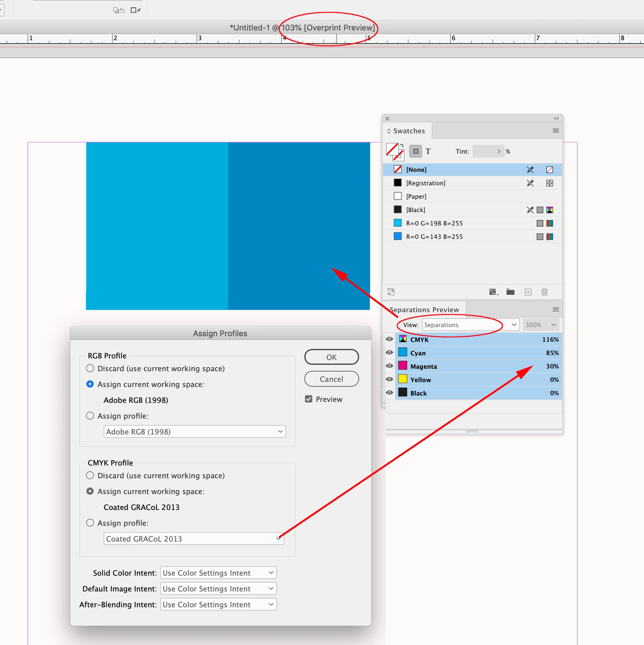Select RGB Discard (use current working space)
Image resolution: width=644 pixels, height=645 pixels.
90,368
